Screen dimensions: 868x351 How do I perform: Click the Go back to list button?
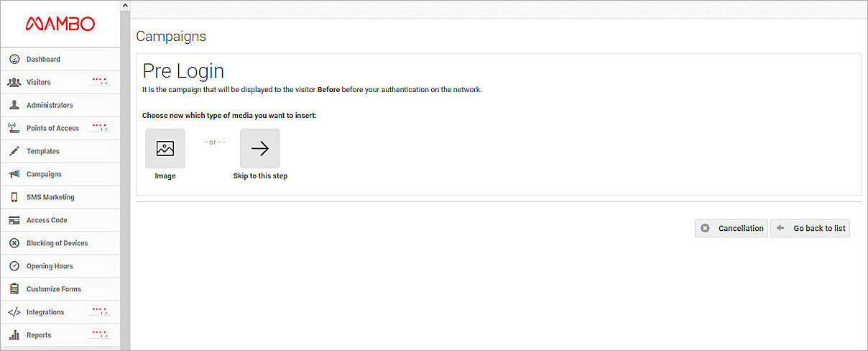[811, 228]
